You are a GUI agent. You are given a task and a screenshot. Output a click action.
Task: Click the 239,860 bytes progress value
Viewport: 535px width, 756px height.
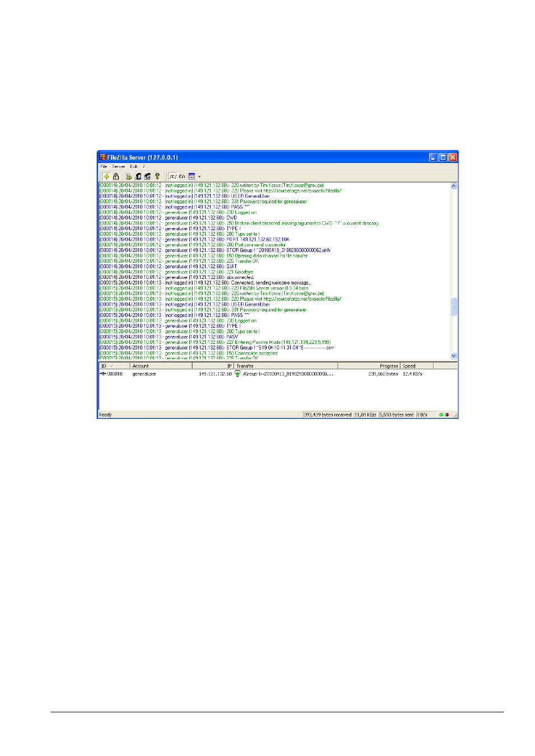tap(383, 374)
